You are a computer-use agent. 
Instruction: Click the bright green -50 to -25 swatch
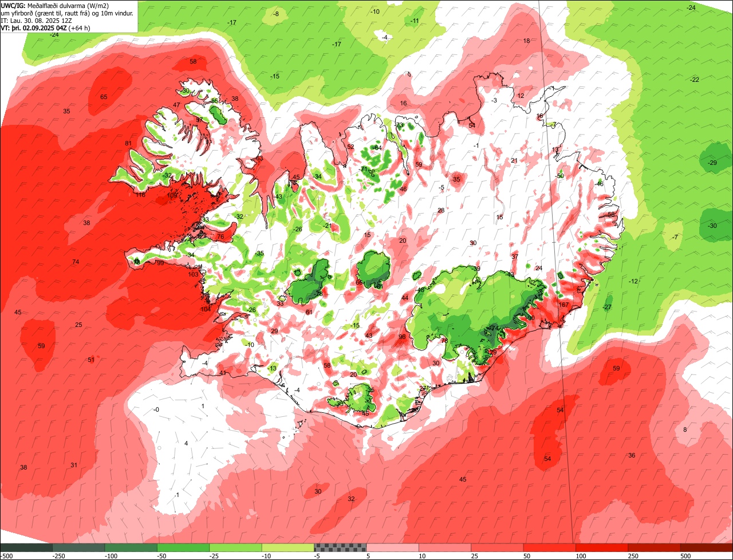(183, 547)
